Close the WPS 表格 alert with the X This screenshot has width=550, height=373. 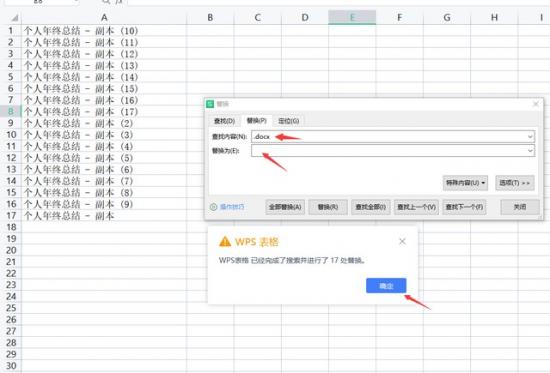point(402,241)
